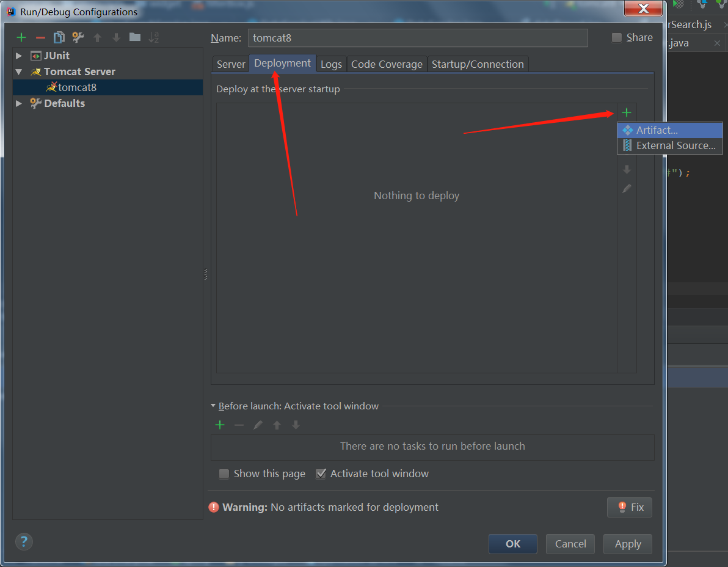This screenshot has width=728, height=567.
Task: Click the JUnit icon in the tree
Action: coord(36,56)
